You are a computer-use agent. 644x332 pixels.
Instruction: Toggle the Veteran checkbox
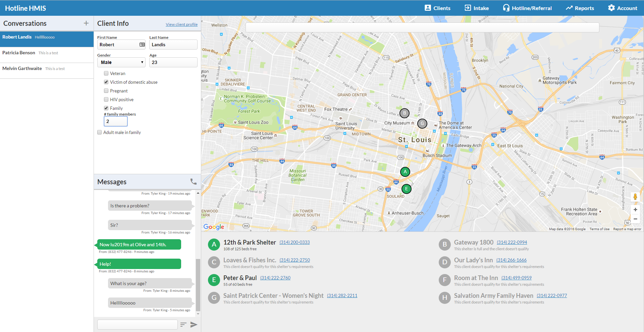pyautogui.click(x=106, y=73)
